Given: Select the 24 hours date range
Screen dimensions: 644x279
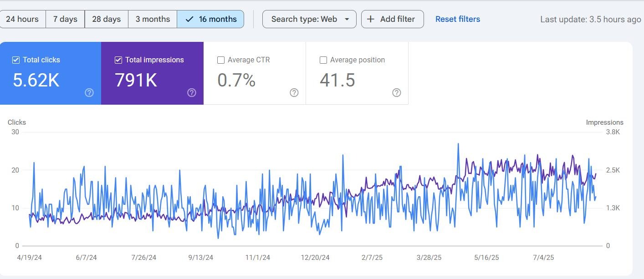Looking at the screenshot, I should point(22,19).
